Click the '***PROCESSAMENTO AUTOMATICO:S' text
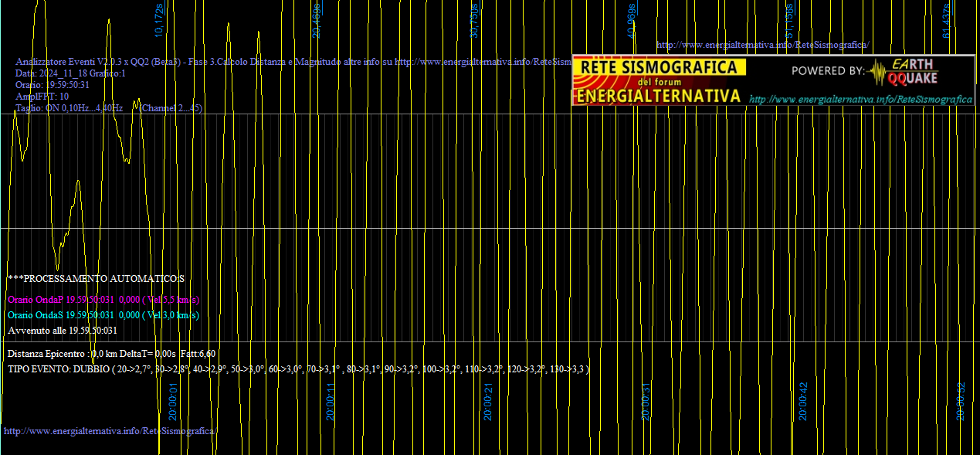 96,278
